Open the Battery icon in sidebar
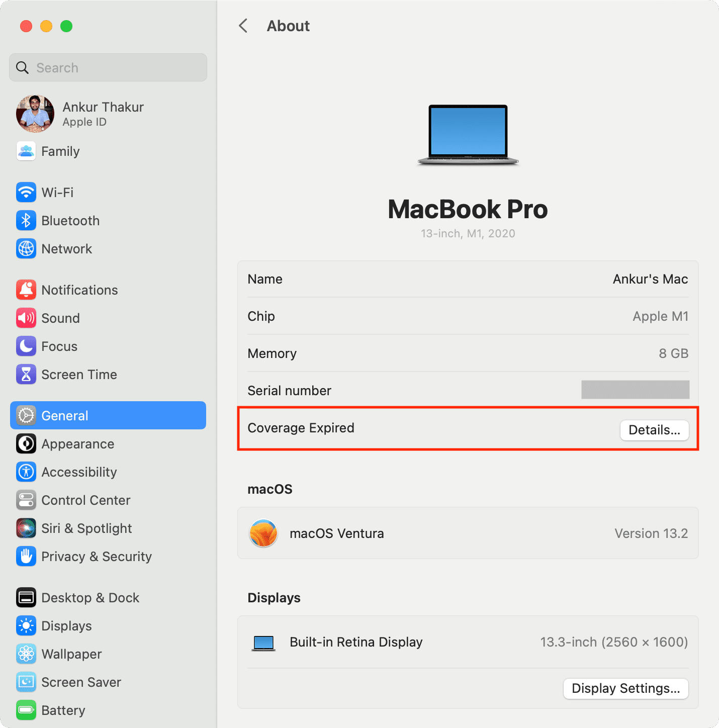This screenshot has width=719, height=728. [26, 710]
